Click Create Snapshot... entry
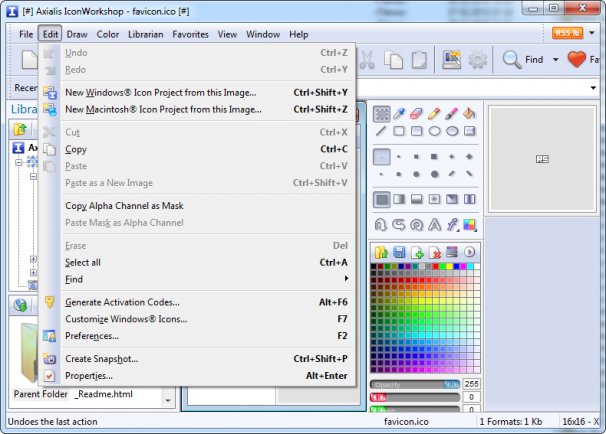 click(x=197, y=359)
